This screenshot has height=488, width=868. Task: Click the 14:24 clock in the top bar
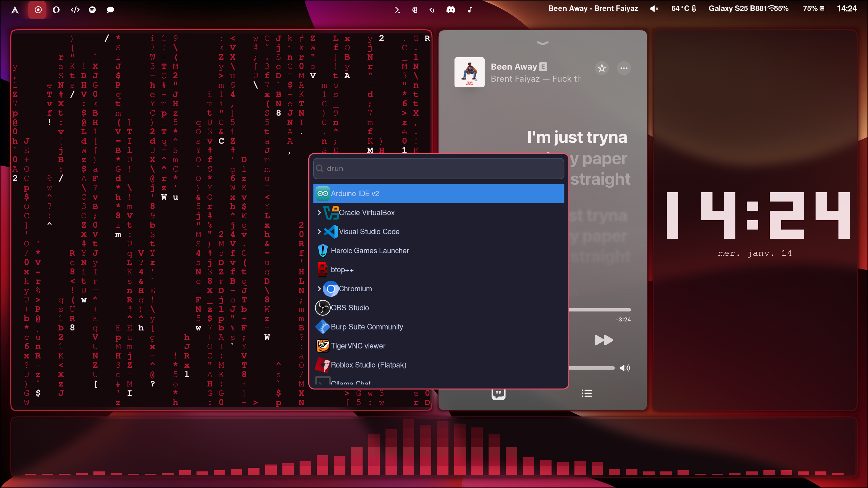(x=846, y=8)
